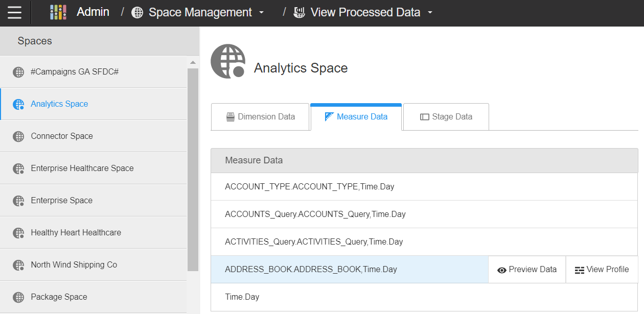The image size is (644, 314).
Task: Click the large Analytics Space globe icon
Action: tap(228, 61)
